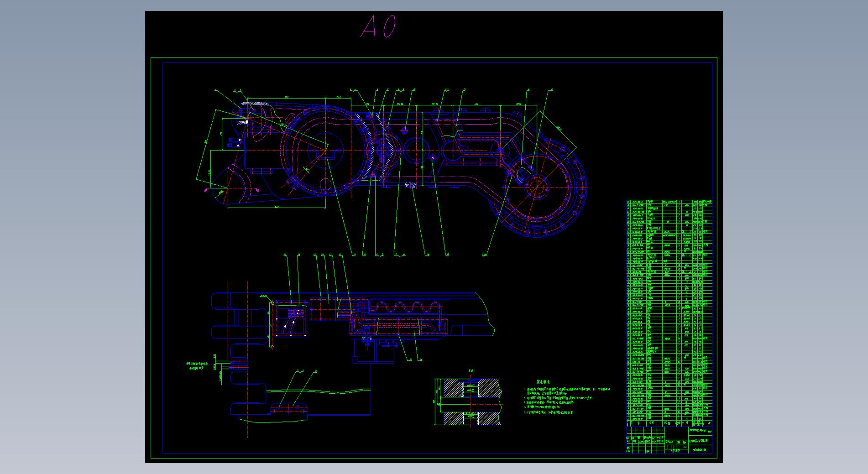Select the B-B section view label
868x474 pixels.
pyautogui.click(x=471, y=371)
